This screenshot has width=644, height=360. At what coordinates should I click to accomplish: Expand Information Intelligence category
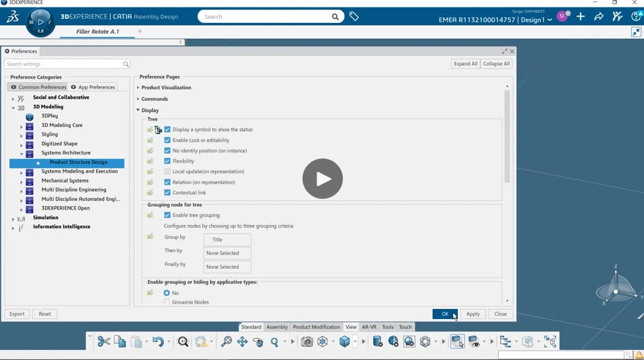coord(13,228)
